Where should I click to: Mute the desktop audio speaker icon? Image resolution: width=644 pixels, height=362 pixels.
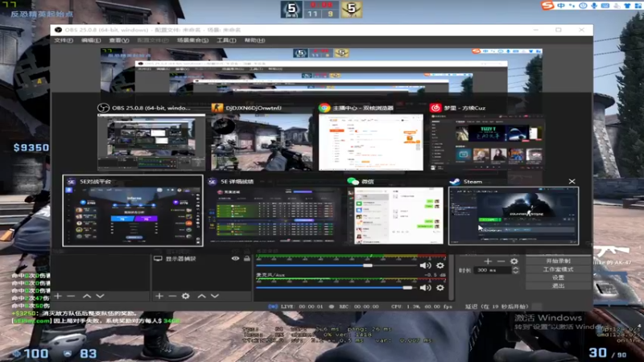coord(425,265)
